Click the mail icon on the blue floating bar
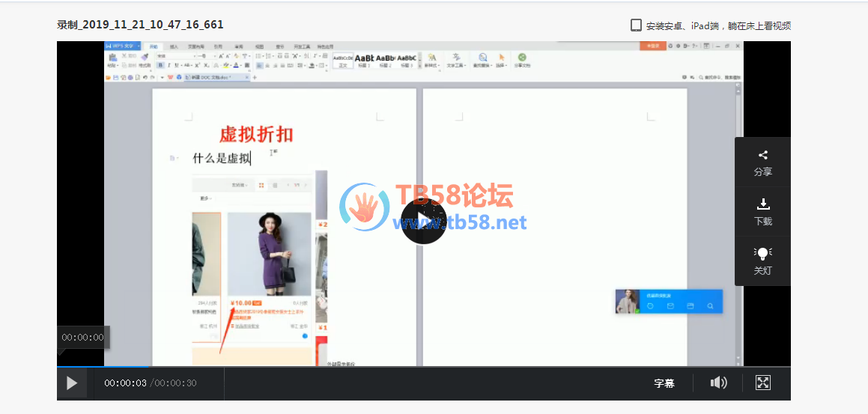Screen dimensions: 868x414 670,305
